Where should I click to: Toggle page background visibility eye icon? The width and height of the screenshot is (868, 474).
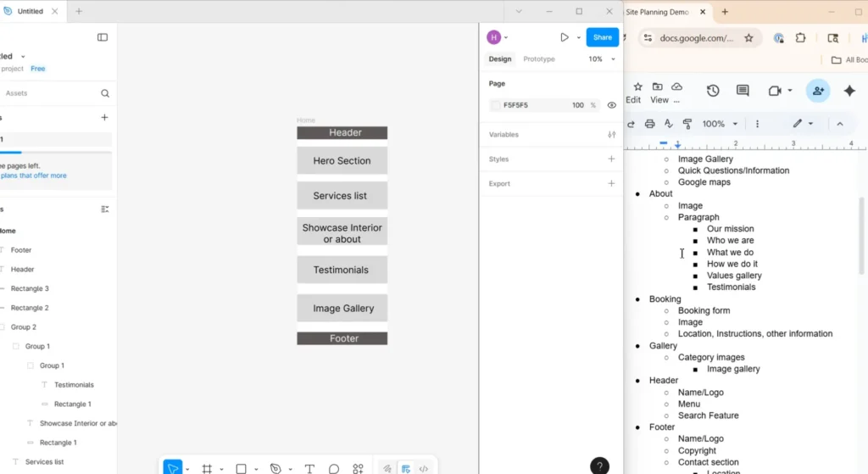611,105
